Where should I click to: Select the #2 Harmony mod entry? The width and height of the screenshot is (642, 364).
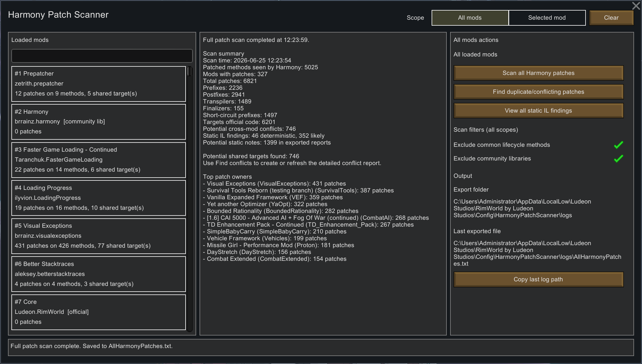[x=98, y=122]
